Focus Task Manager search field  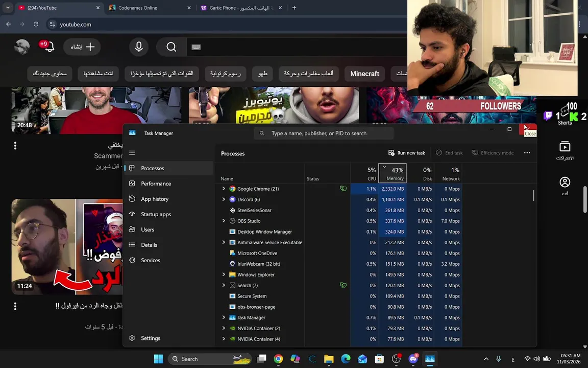coord(324,133)
